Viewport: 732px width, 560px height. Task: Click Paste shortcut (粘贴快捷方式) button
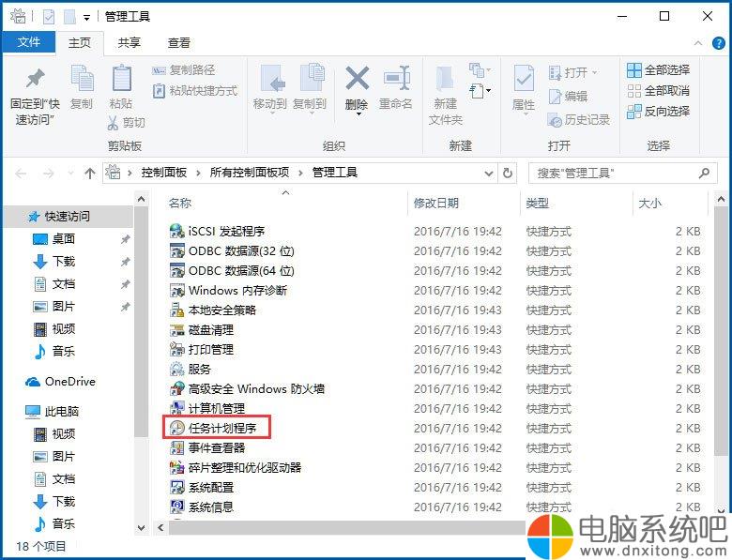(194, 91)
